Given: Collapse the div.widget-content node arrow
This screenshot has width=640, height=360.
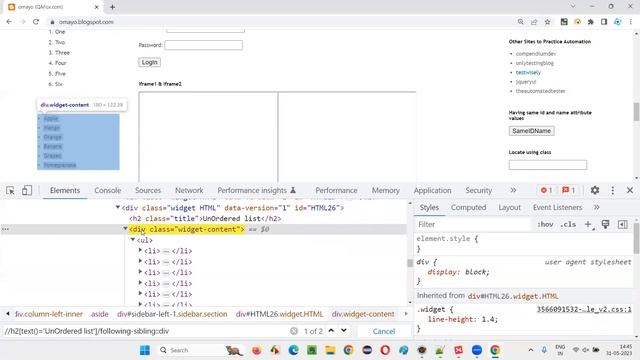Looking at the screenshot, I should point(125,229).
